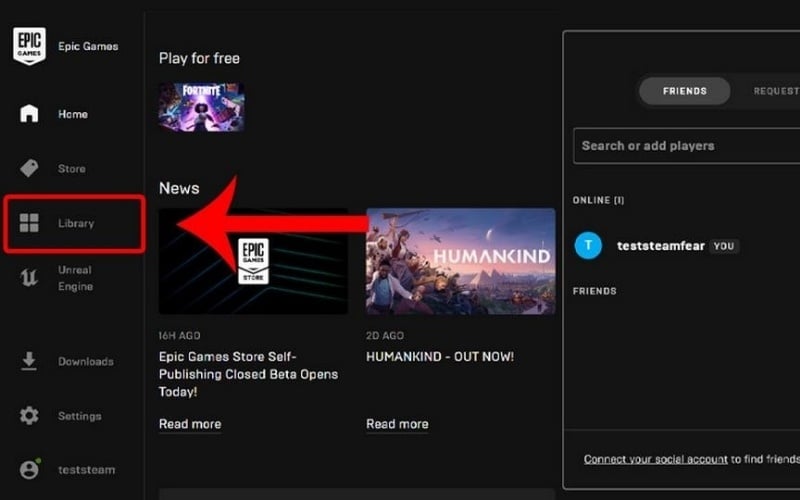Click the Epic Games logo icon
The width and height of the screenshot is (800, 500).
click(x=29, y=46)
